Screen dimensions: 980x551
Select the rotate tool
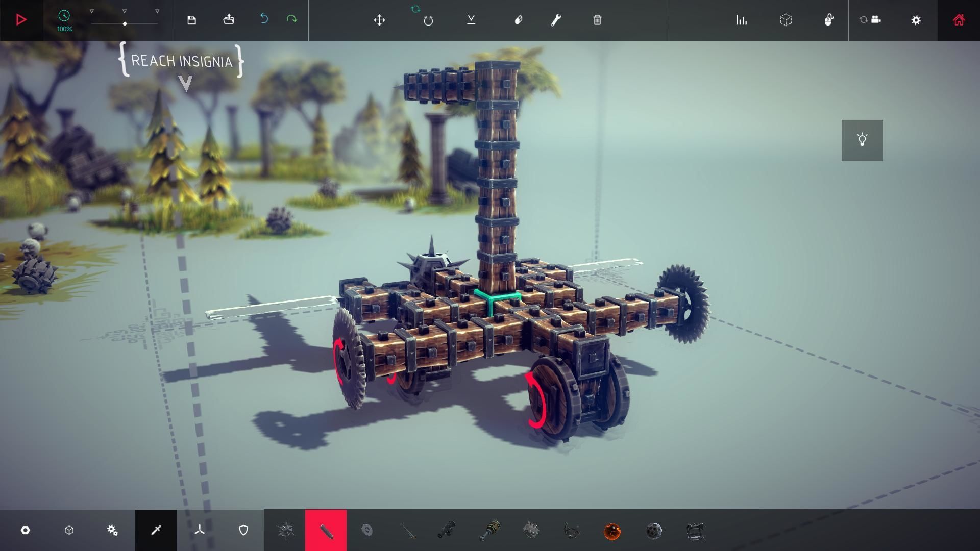(x=428, y=20)
